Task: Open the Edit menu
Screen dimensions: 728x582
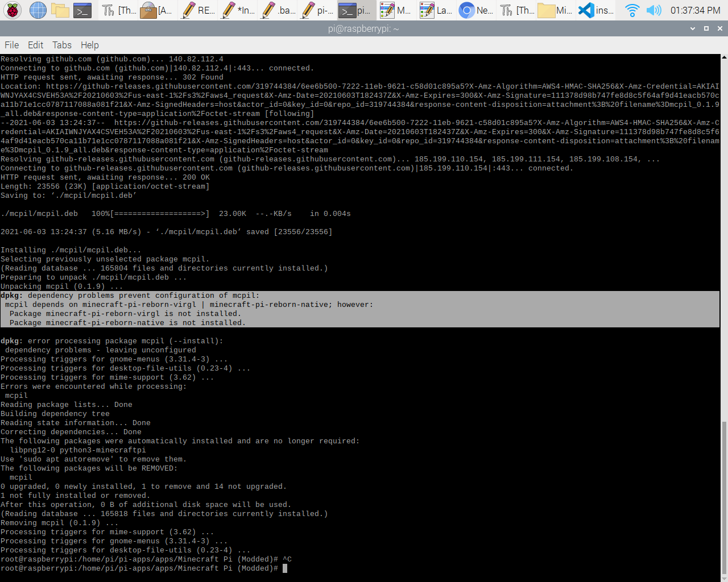Action: (35, 45)
